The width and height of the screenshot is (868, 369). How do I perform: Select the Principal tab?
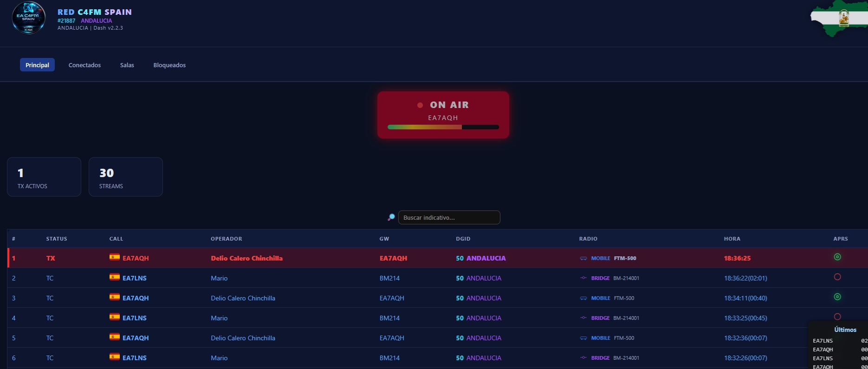[x=37, y=65]
